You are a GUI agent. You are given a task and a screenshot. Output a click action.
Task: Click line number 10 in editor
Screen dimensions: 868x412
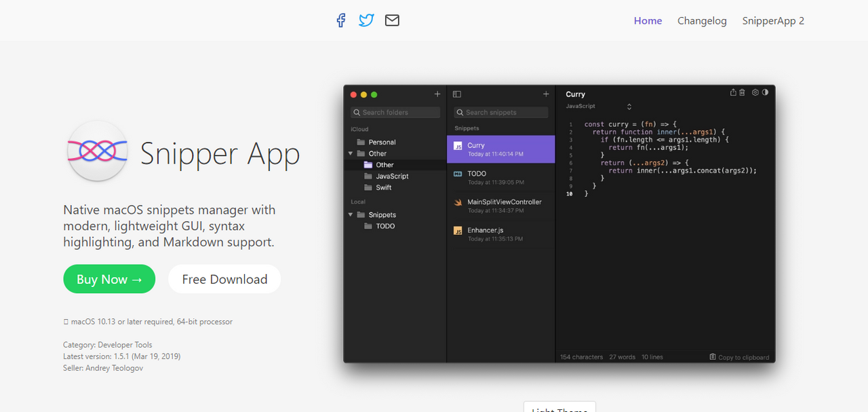(570, 193)
